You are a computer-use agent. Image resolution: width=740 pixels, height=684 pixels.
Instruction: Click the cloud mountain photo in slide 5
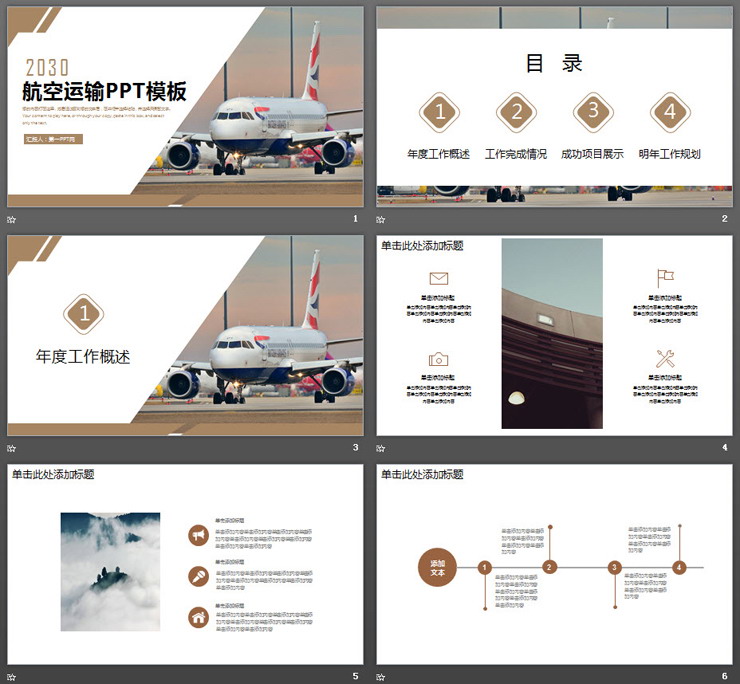click(110, 572)
